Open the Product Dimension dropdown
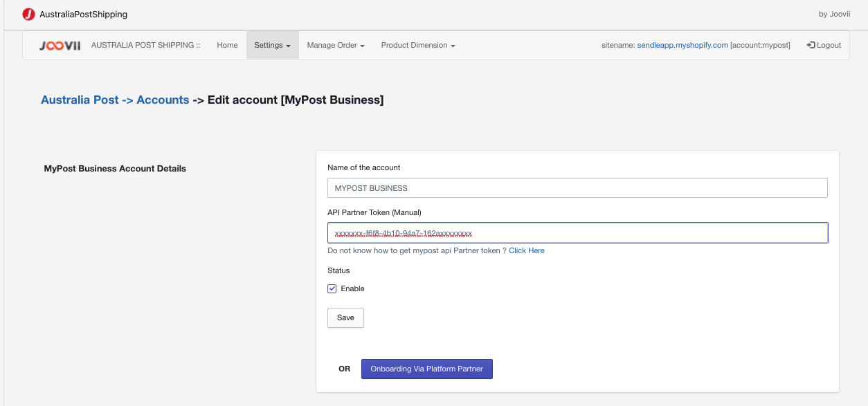This screenshot has width=868, height=406. coord(417,44)
